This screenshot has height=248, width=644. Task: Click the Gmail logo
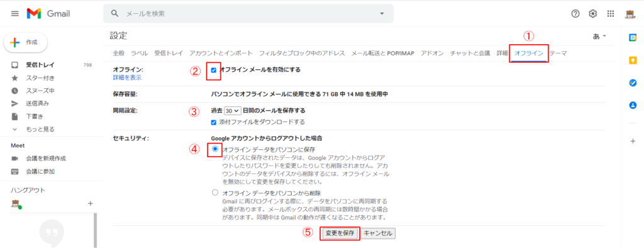[x=48, y=14]
